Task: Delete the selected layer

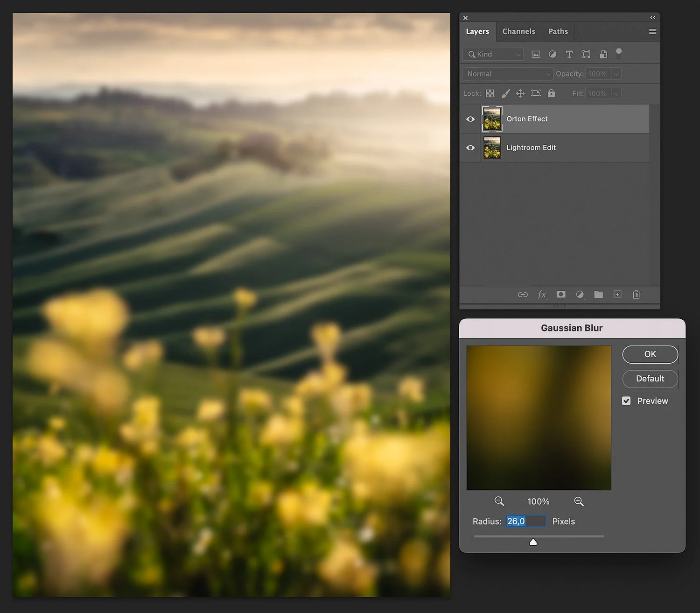Action: point(636,295)
